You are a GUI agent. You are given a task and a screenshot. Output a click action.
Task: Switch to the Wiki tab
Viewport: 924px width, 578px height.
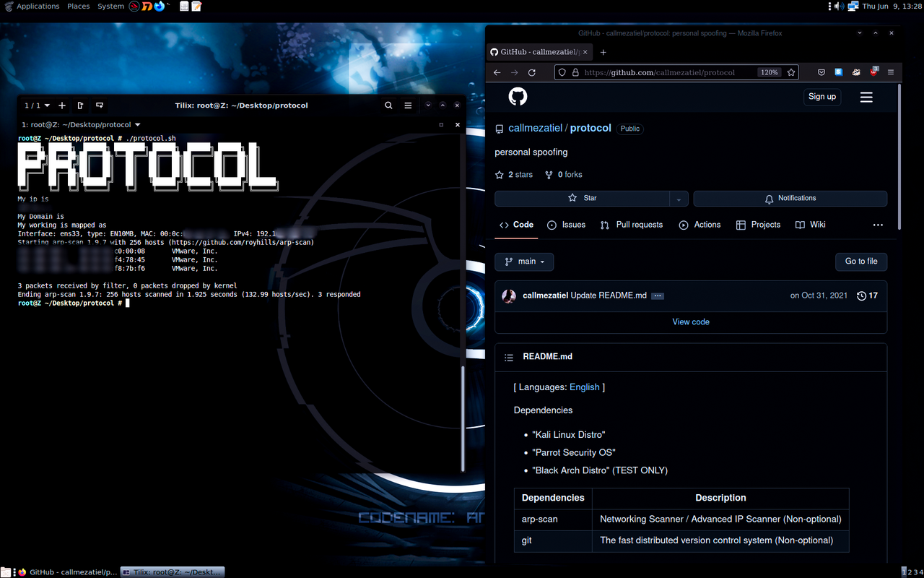point(810,225)
